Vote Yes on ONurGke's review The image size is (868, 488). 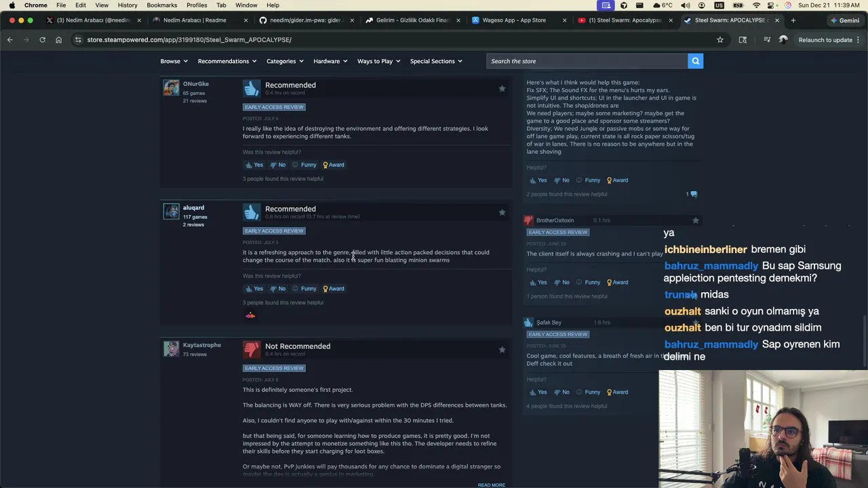click(x=254, y=165)
